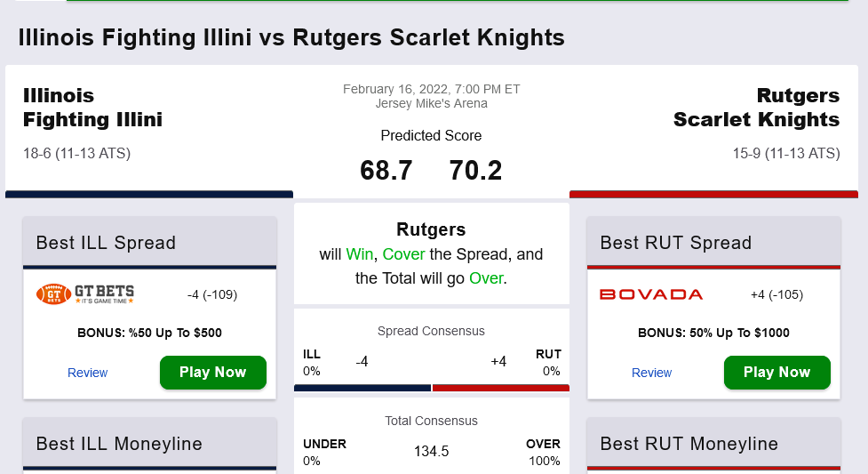Expand the Best RUT Moneyline section
The width and height of the screenshot is (868, 474).
pos(689,444)
